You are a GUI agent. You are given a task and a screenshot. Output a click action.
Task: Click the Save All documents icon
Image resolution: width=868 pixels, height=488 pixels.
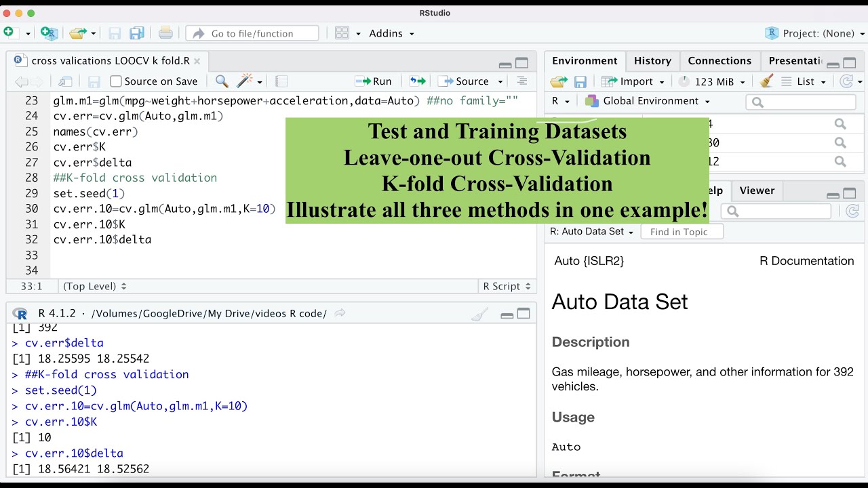click(x=137, y=33)
